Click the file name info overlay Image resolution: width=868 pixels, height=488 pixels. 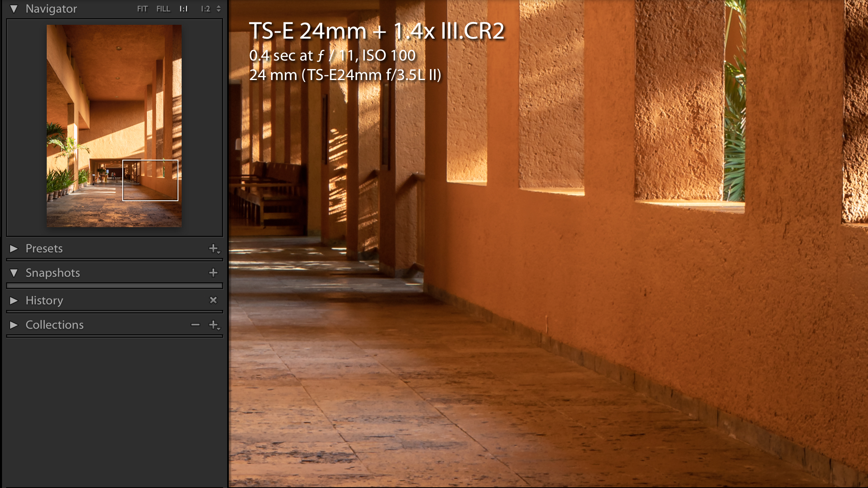tap(377, 31)
